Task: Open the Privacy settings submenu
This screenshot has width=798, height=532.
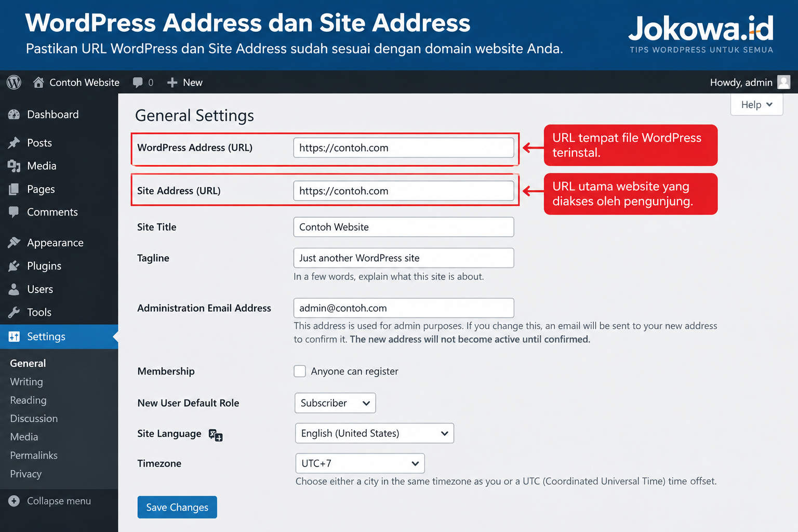Action: [x=25, y=474]
